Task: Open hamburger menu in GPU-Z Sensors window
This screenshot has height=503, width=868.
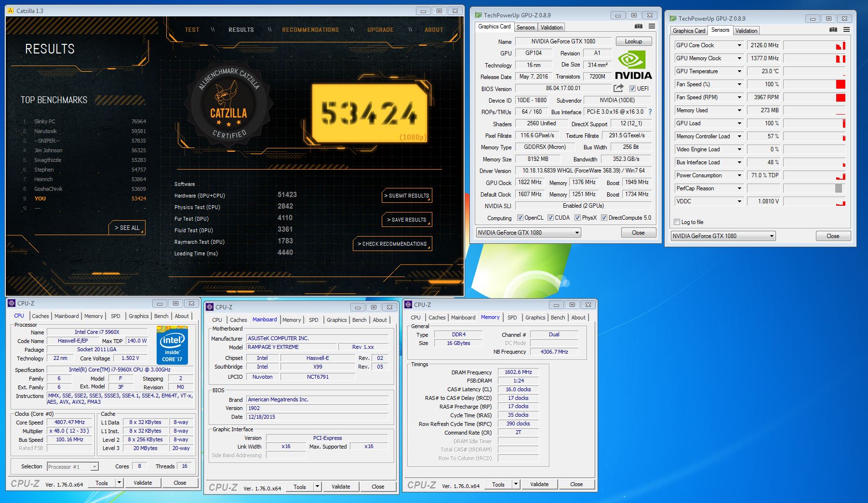Action: coord(846,30)
